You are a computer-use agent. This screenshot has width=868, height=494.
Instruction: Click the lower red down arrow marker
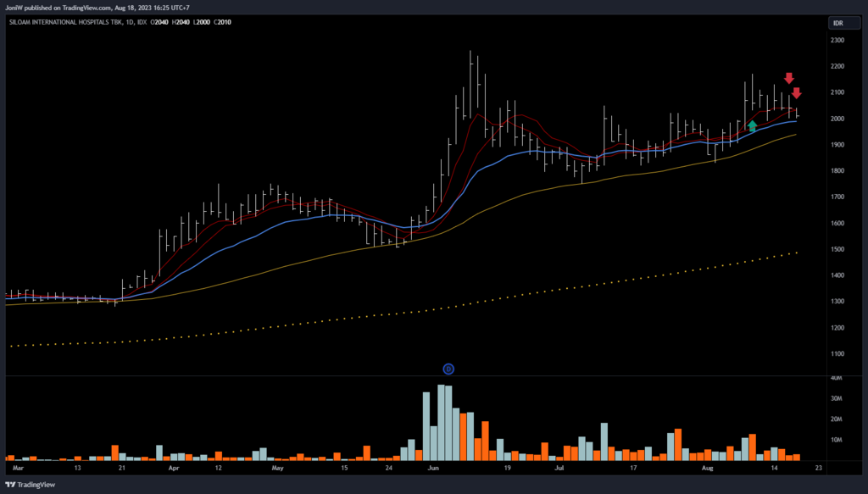(797, 93)
